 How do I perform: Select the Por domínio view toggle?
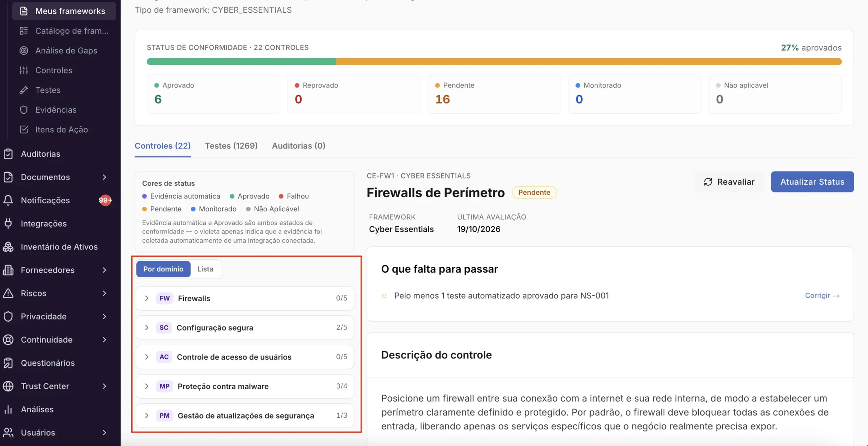tap(163, 269)
